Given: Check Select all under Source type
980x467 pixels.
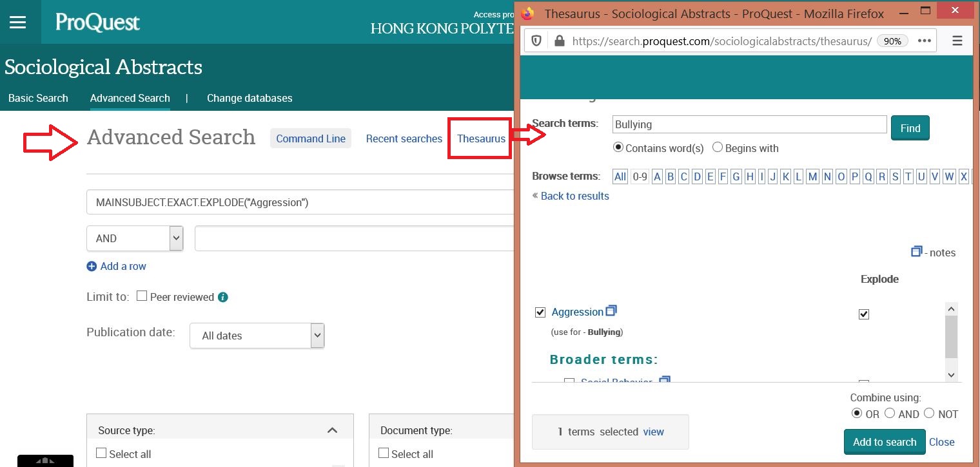Looking at the screenshot, I should [101, 453].
